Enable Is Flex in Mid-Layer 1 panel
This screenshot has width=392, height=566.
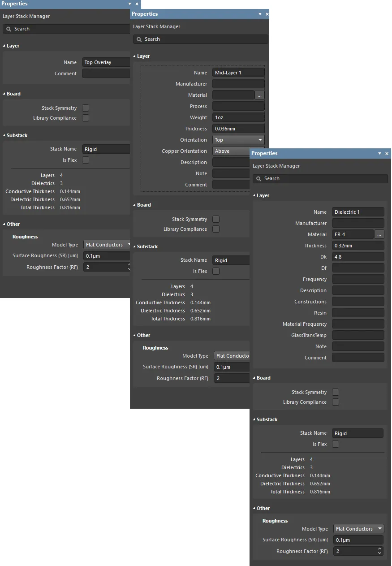tap(216, 271)
